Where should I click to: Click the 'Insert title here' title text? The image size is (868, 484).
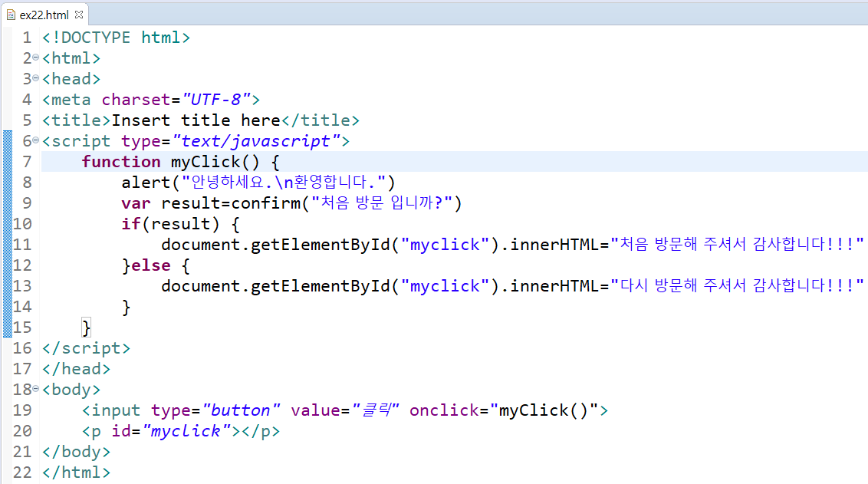(x=196, y=120)
